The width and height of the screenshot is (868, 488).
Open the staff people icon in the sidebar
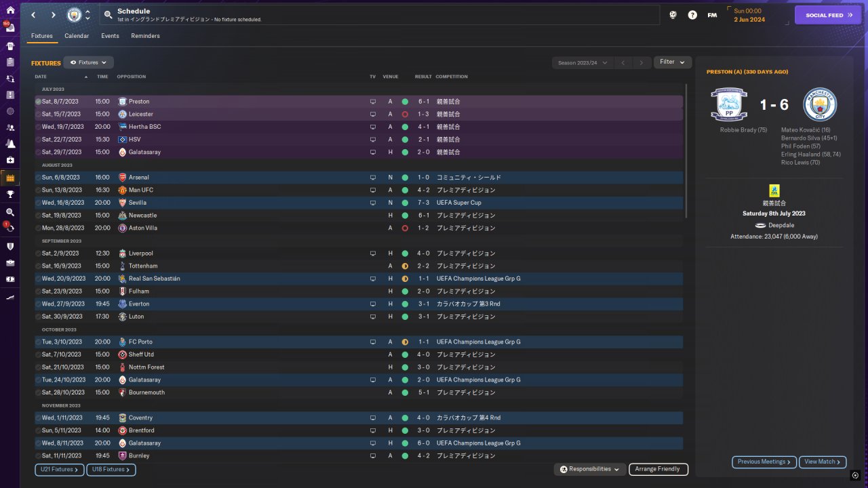(10, 127)
